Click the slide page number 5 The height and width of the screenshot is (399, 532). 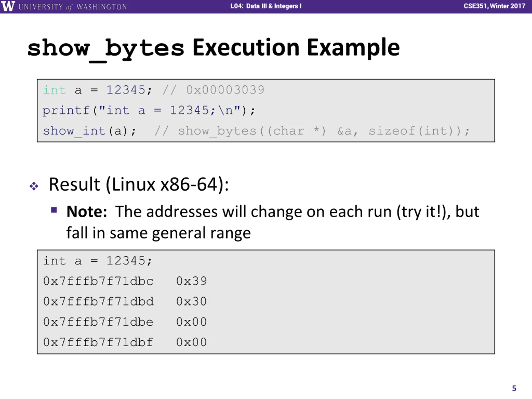pos(514,388)
